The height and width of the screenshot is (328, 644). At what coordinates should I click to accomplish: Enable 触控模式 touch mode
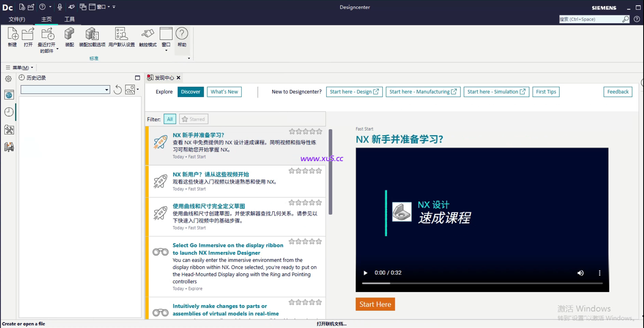coord(147,35)
